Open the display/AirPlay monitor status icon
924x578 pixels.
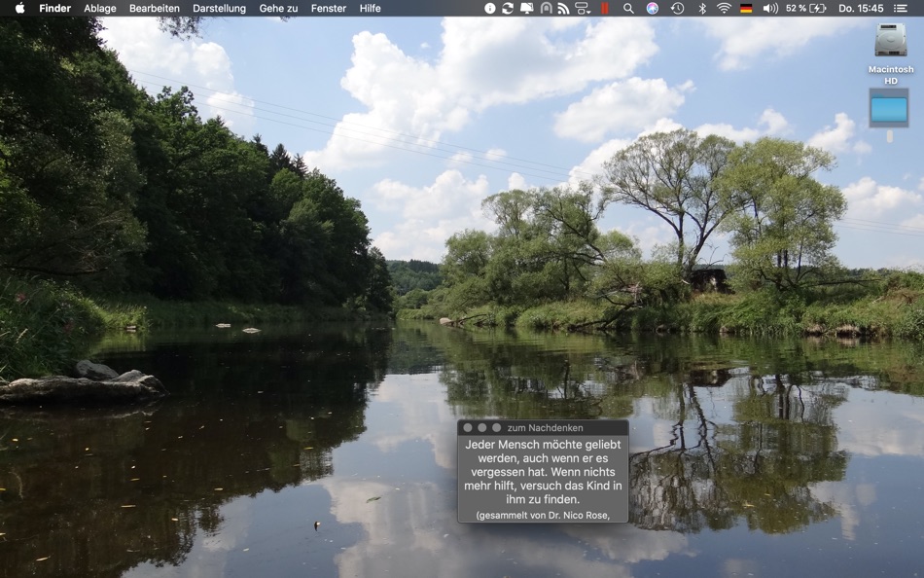coord(527,8)
